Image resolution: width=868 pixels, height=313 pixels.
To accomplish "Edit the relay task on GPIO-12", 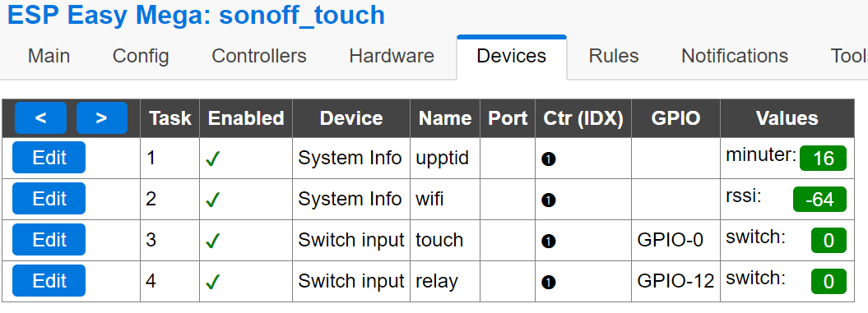I will pos(49,280).
